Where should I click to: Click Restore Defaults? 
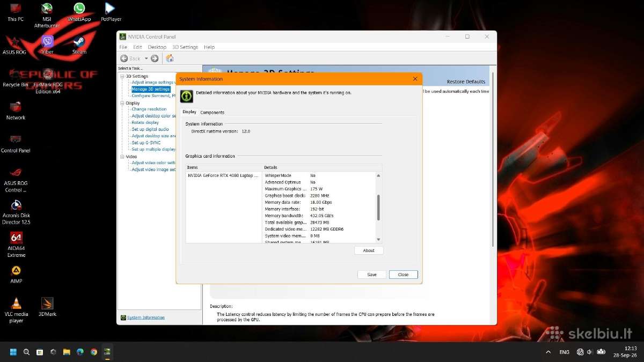tap(466, 82)
